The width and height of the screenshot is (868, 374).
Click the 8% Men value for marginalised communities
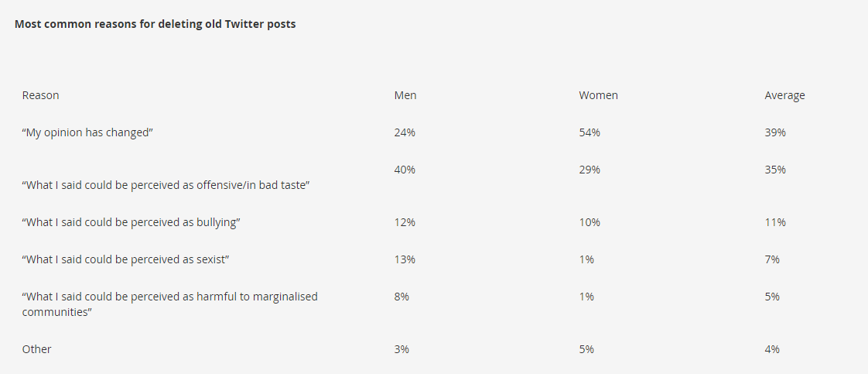coord(402,297)
